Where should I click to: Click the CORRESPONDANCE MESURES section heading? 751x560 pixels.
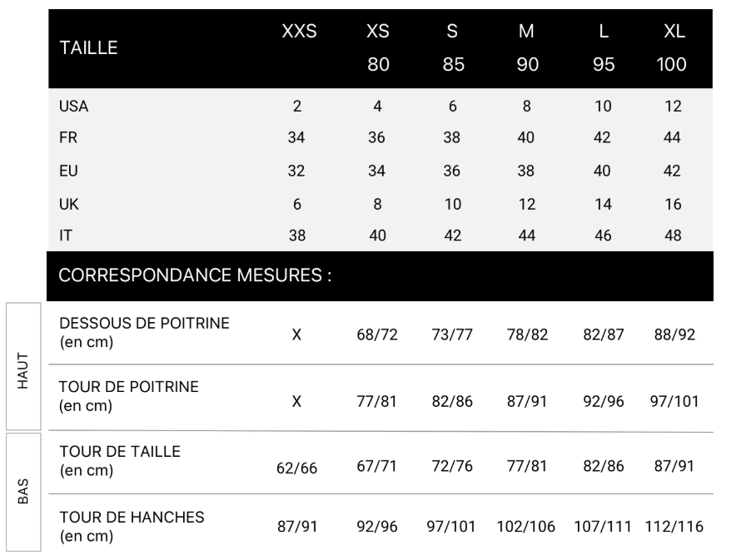click(196, 276)
